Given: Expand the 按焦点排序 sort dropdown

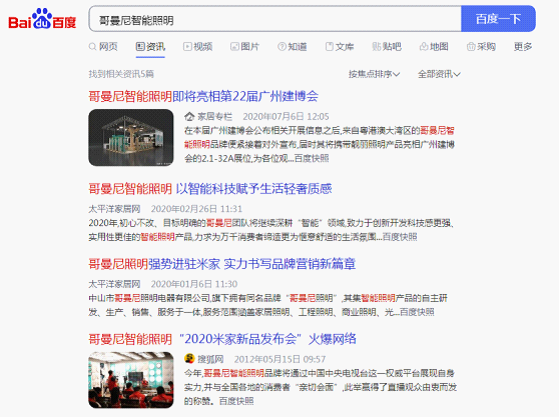Looking at the screenshot, I should click(x=374, y=74).
